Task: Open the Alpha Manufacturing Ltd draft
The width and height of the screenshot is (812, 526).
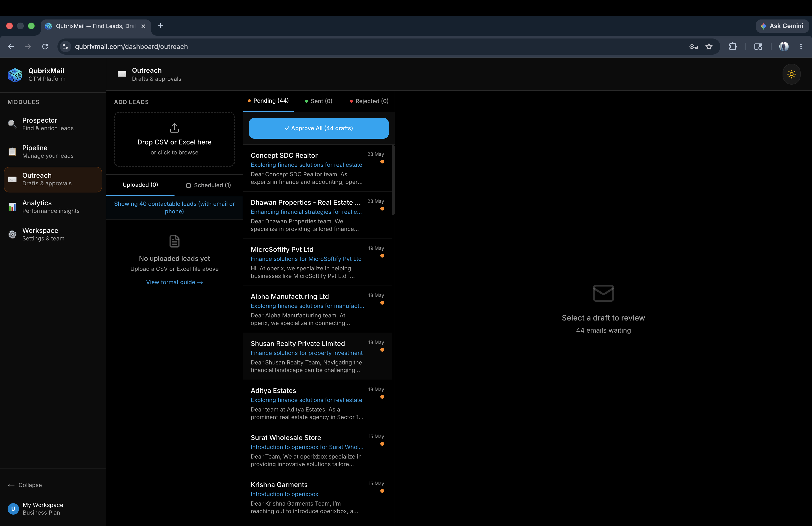Action: (317, 310)
